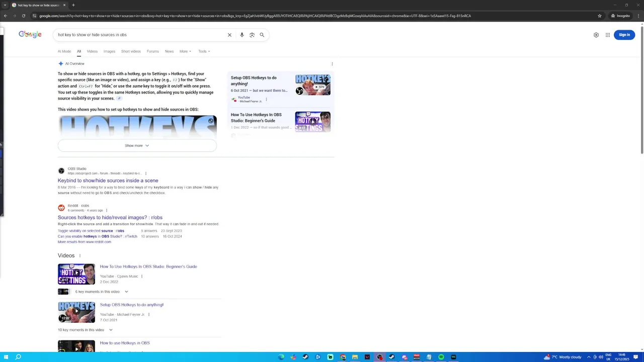Open 'How to use Hotkeys in OBS' video
The height and width of the screenshot is (362, 644).
tap(125, 343)
